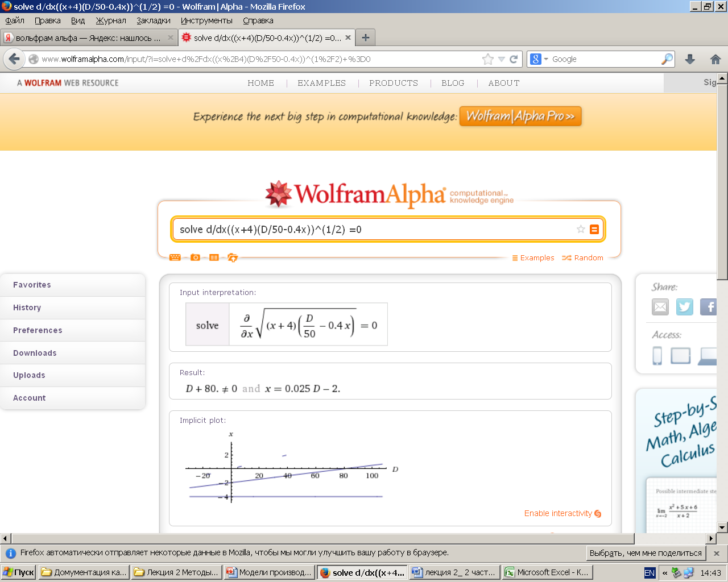The image size is (728, 582).
Task: Go to the Firefox home page icon
Action: [715, 59]
